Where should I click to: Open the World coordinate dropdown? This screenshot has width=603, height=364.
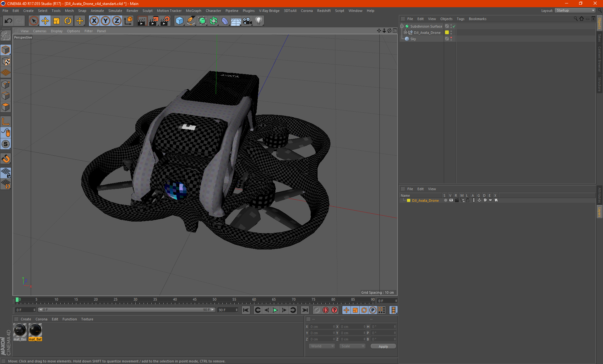point(322,346)
